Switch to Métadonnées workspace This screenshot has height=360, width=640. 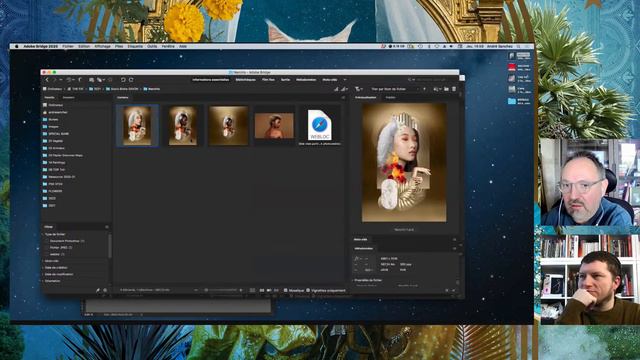pos(306,80)
